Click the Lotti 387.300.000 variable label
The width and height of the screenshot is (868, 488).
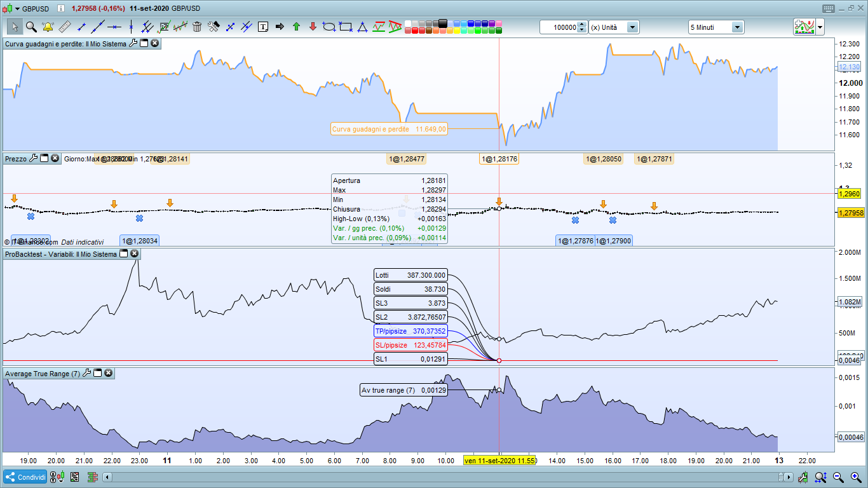410,275
